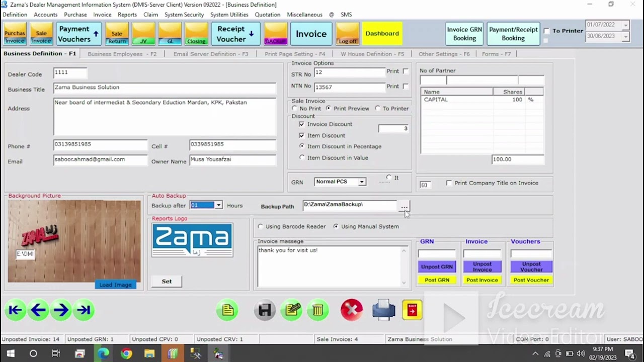Open the Sale Invoice toolbar icon
The image size is (644, 362).
tap(41, 34)
